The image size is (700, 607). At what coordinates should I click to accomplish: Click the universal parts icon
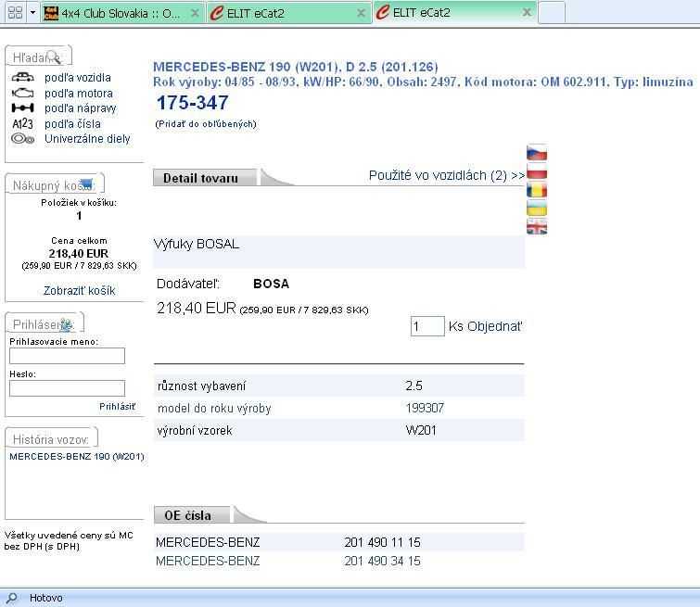pos(23,139)
